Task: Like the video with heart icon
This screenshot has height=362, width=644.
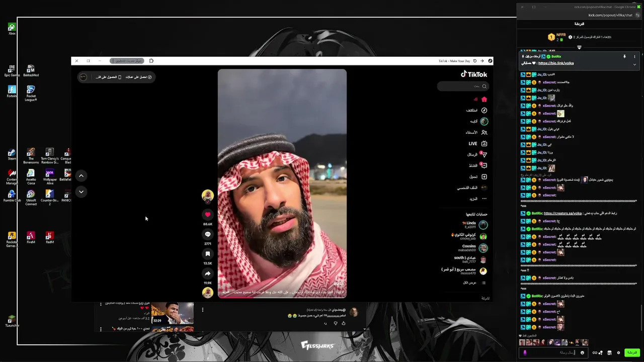Action: coord(207,215)
